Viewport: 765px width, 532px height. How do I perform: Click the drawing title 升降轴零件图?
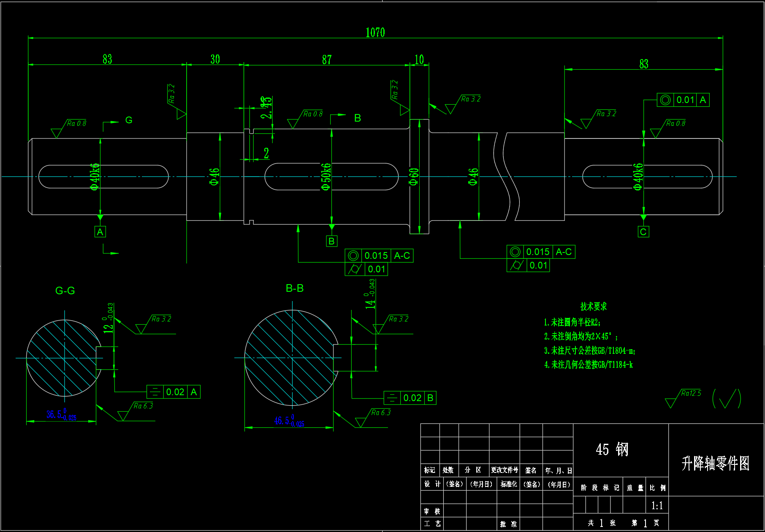point(716,464)
